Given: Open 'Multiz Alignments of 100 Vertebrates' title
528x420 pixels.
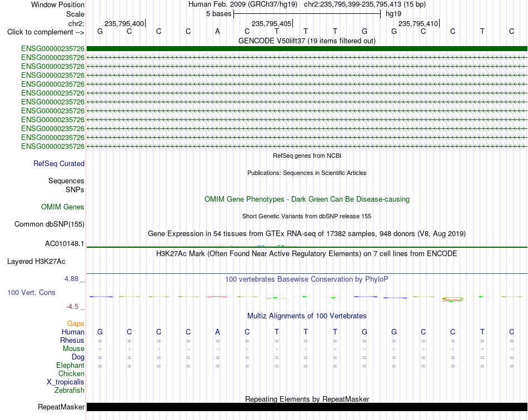Looking at the screenshot, I should pos(307,316).
